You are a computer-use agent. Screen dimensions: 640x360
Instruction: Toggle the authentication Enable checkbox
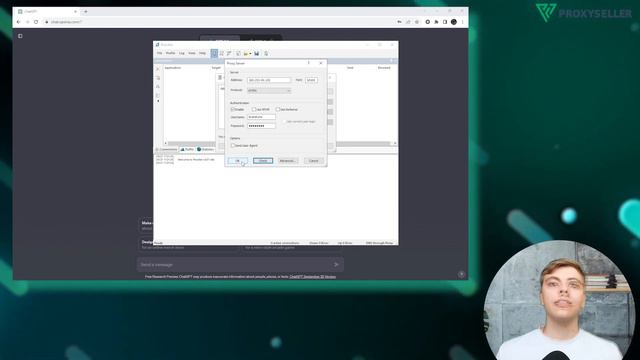[x=233, y=109]
